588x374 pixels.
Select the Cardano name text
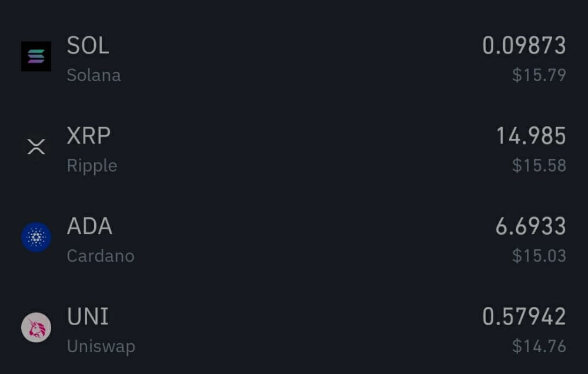[x=101, y=256]
